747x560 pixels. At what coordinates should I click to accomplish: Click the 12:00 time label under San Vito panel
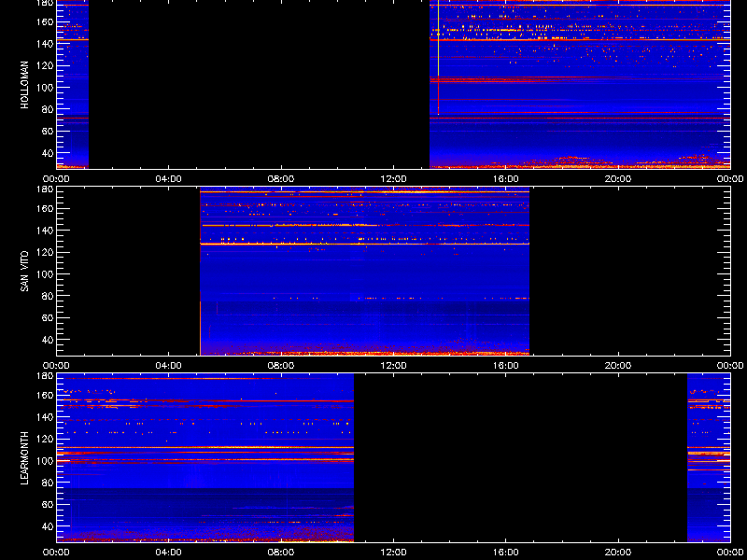pyautogui.click(x=393, y=366)
